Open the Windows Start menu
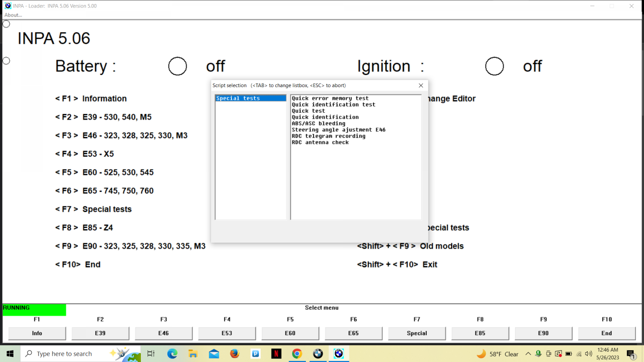This screenshot has height=362, width=644. [x=10, y=354]
